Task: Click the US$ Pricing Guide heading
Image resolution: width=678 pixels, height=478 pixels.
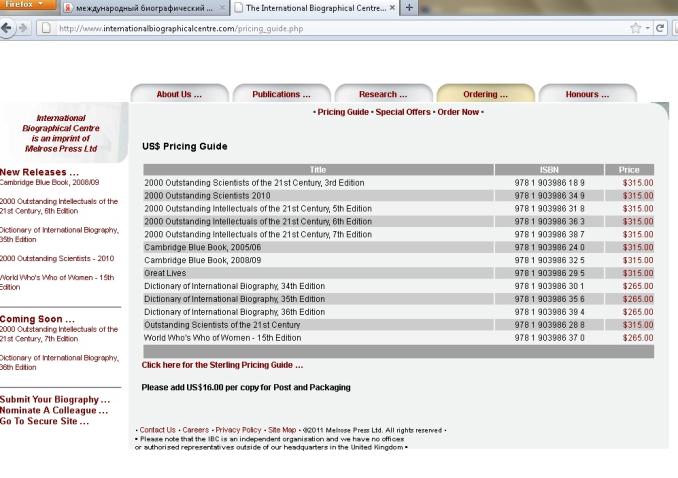Action: (x=185, y=146)
